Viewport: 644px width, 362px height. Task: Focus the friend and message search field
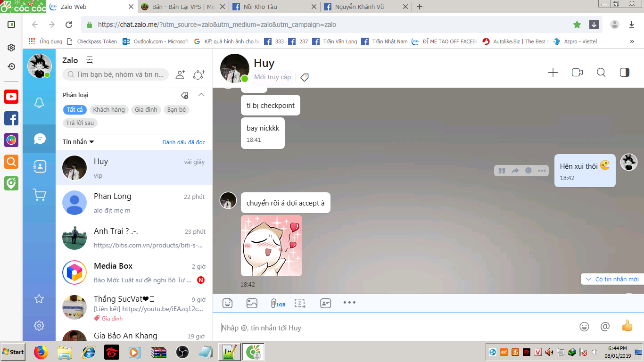[116, 74]
